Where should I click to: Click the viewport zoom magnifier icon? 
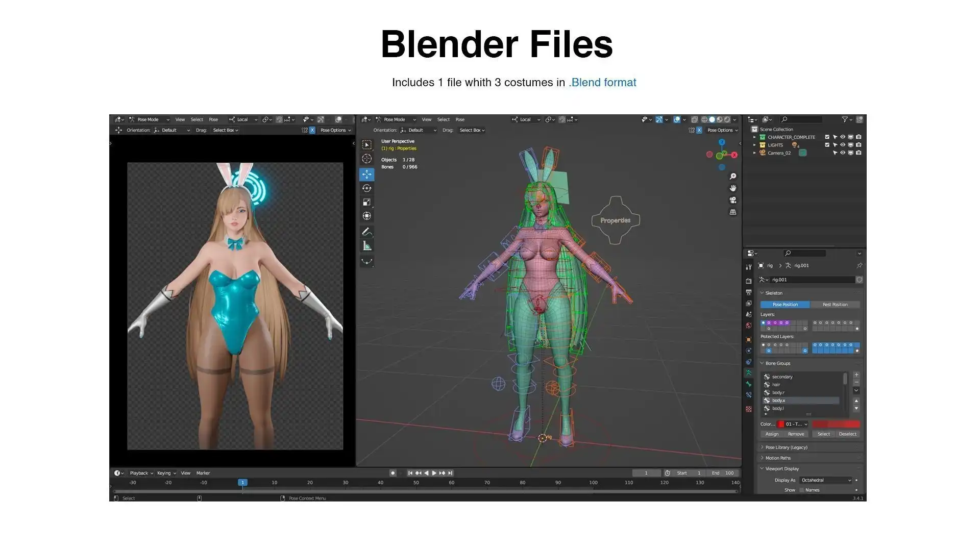point(733,177)
